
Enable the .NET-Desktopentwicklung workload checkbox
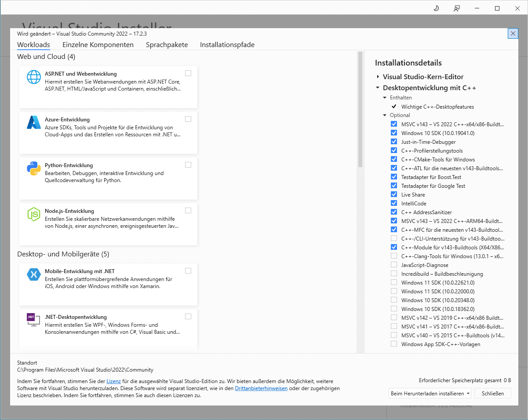(188, 316)
